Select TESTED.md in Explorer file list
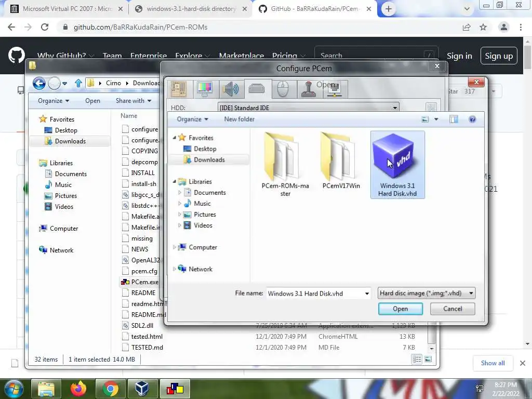 [147, 348]
